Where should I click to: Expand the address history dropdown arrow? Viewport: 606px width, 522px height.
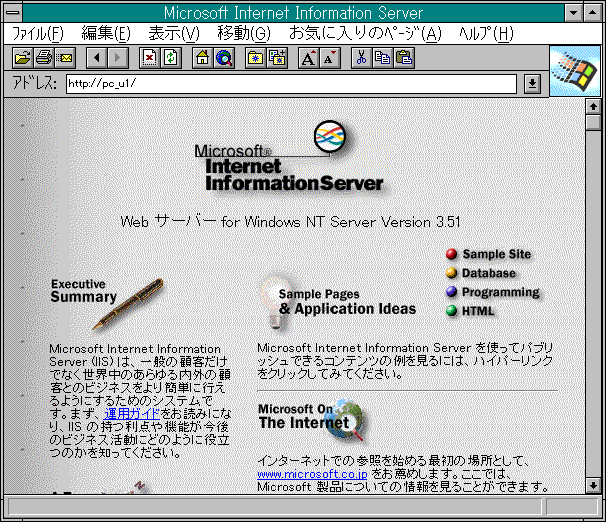[x=532, y=83]
